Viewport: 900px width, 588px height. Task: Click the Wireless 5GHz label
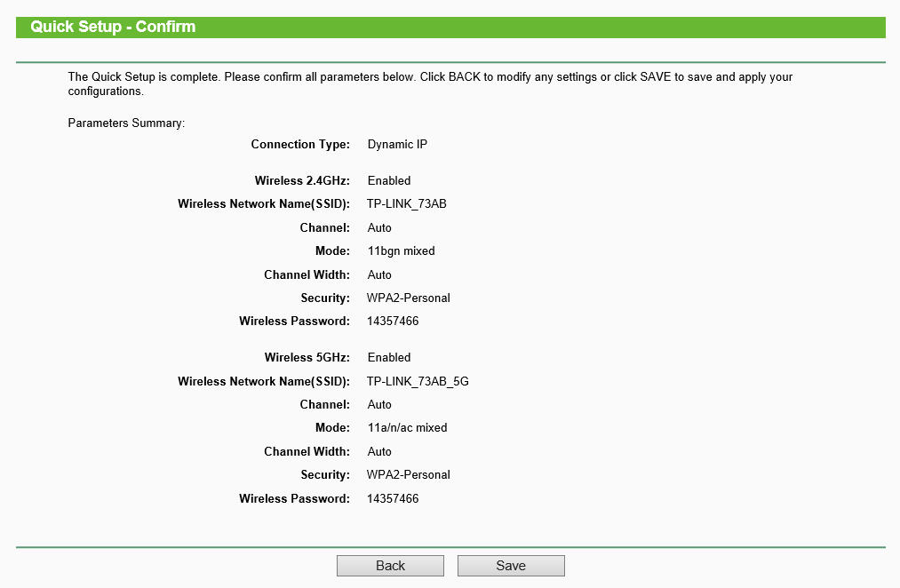pyautogui.click(x=307, y=357)
